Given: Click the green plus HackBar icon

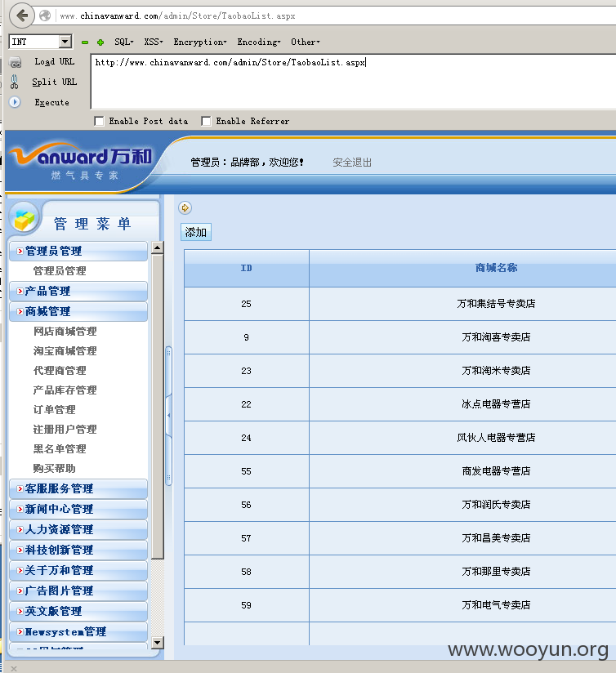Looking at the screenshot, I should tap(100, 42).
